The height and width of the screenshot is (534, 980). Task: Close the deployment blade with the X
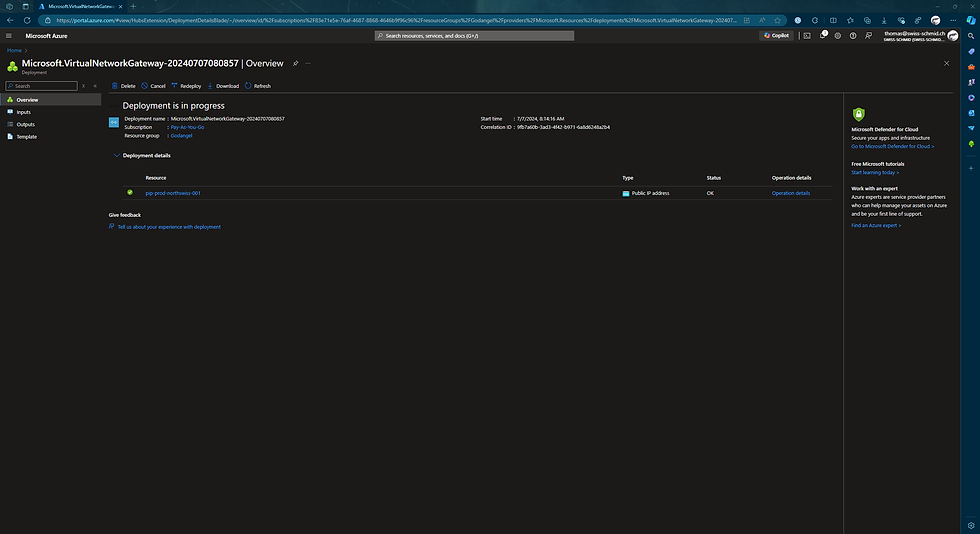pos(946,63)
